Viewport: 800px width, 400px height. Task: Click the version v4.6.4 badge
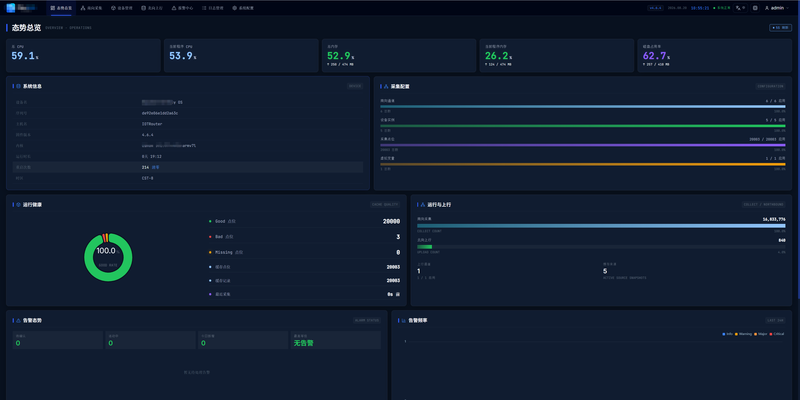click(654, 8)
